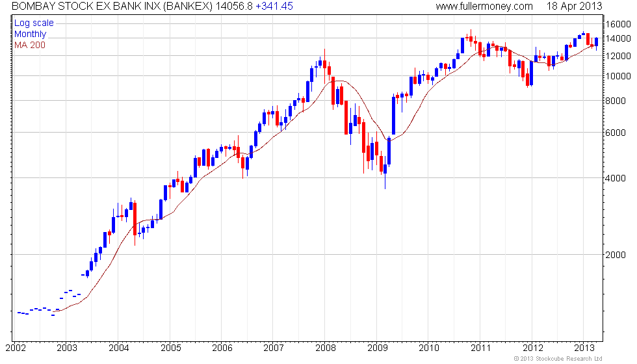Click the 2008 year axis label
Image resolution: width=637 pixels, height=364 pixels.
(x=326, y=348)
